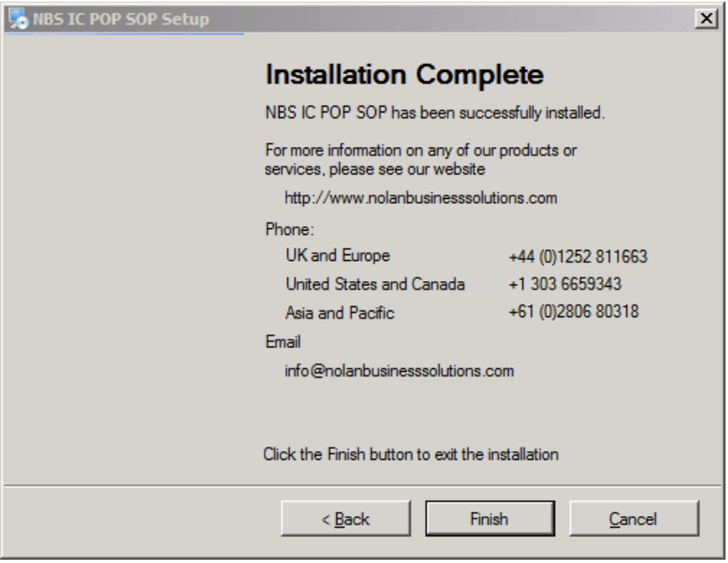This screenshot has width=728, height=563.
Task: Click the NBS IC POP SOP Setup title text
Action: pos(121,18)
